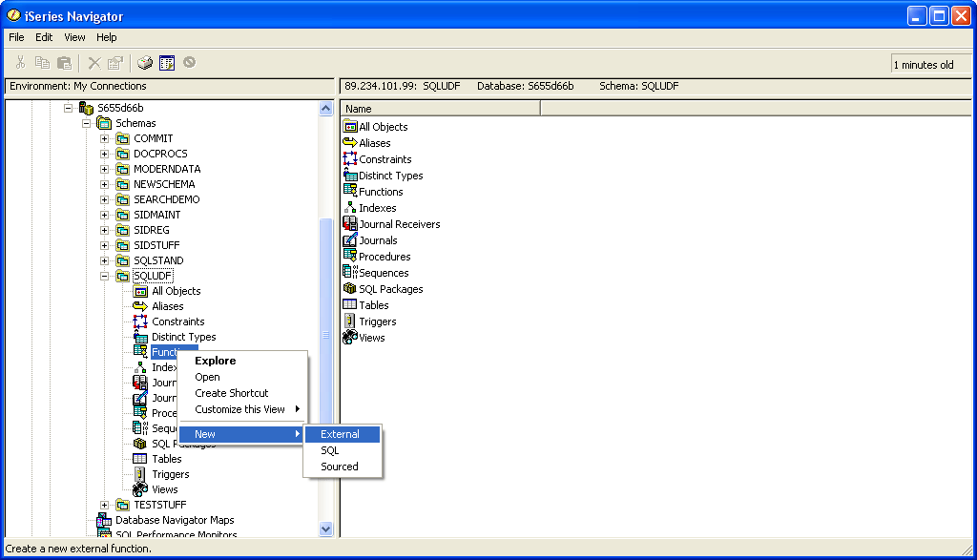This screenshot has width=977, height=560.
Task: Click the Cancel request toolbar icon
Action: click(x=190, y=62)
